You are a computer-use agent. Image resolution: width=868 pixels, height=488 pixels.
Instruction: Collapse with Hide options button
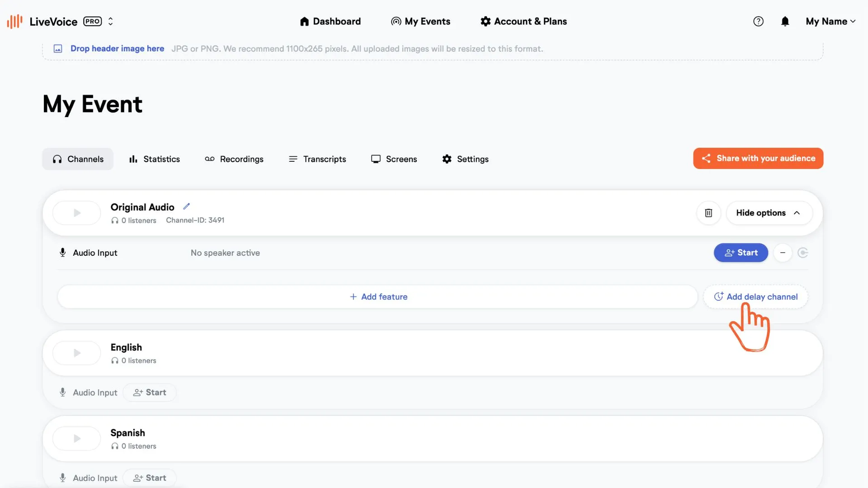[x=769, y=213]
